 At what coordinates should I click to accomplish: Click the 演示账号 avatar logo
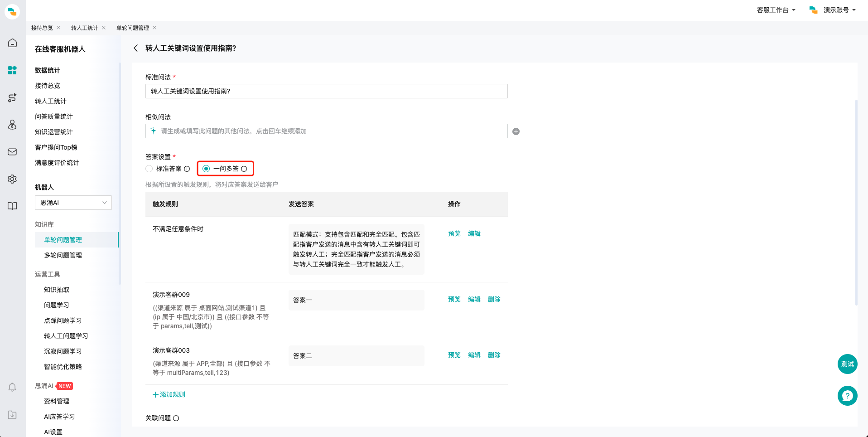(x=814, y=10)
